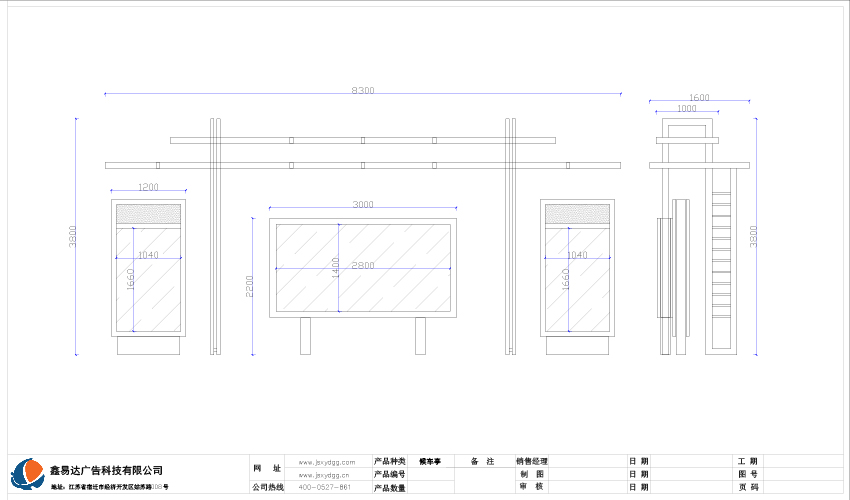850x500 pixels.
Task: Click the 页码 label
Action: [748, 488]
